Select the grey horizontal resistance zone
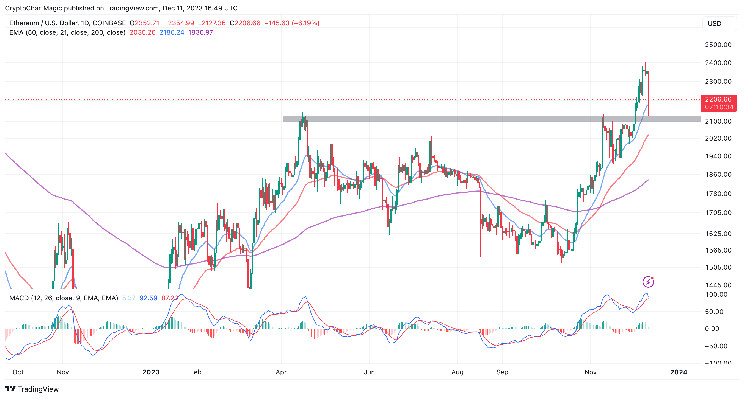 (x=492, y=119)
